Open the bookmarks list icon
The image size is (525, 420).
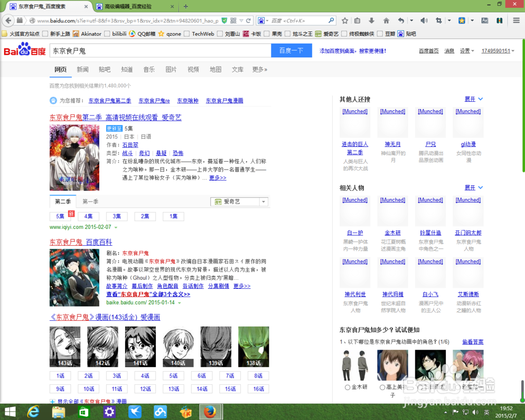[357, 21]
